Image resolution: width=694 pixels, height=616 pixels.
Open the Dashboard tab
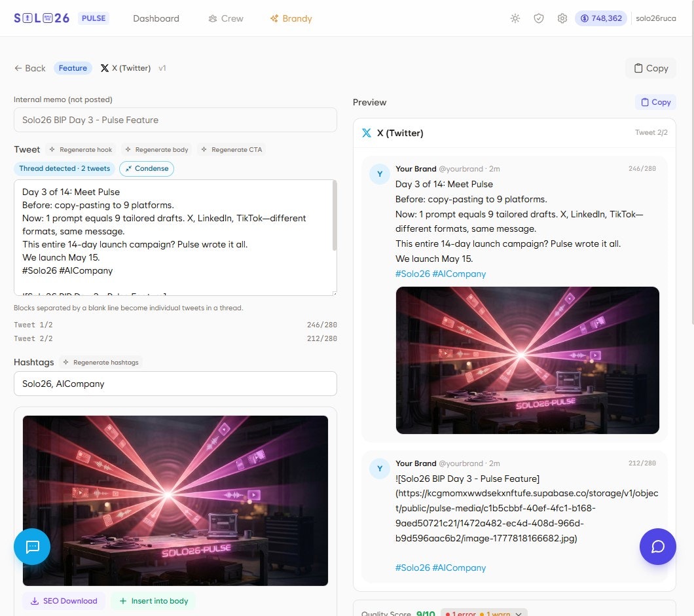(x=156, y=18)
